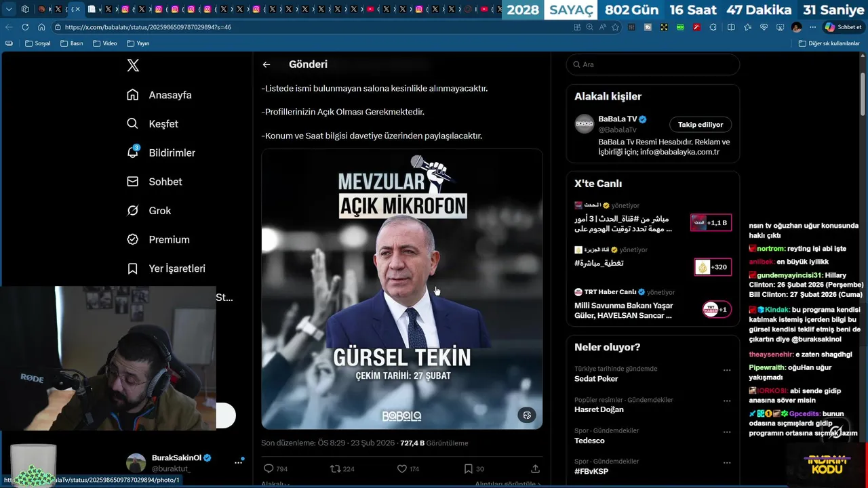Screen dimensions: 868x488
Task: Click Takip ediliyor button for BaBaLa TV
Action: (701, 125)
